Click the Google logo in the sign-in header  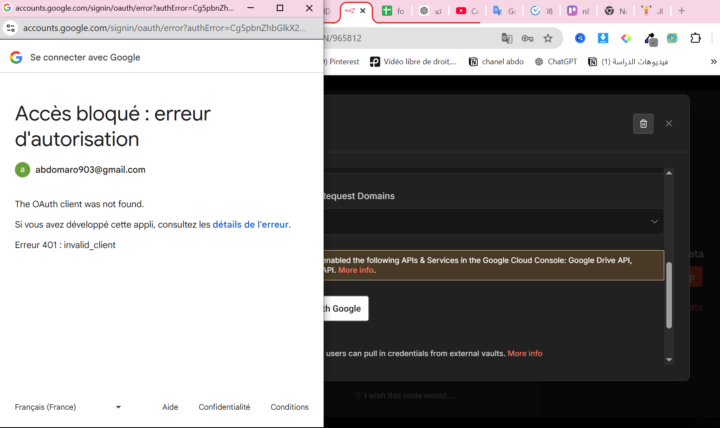pos(16,57)
